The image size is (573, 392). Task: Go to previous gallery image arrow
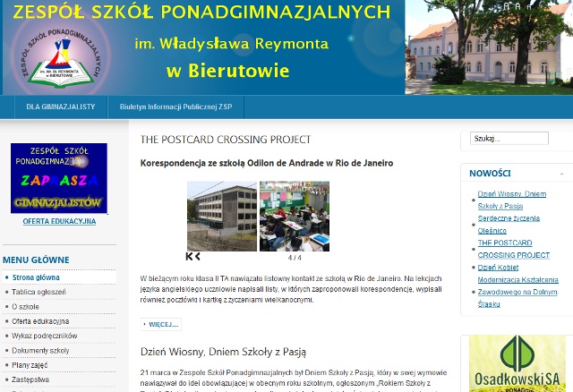coord(197,257)
